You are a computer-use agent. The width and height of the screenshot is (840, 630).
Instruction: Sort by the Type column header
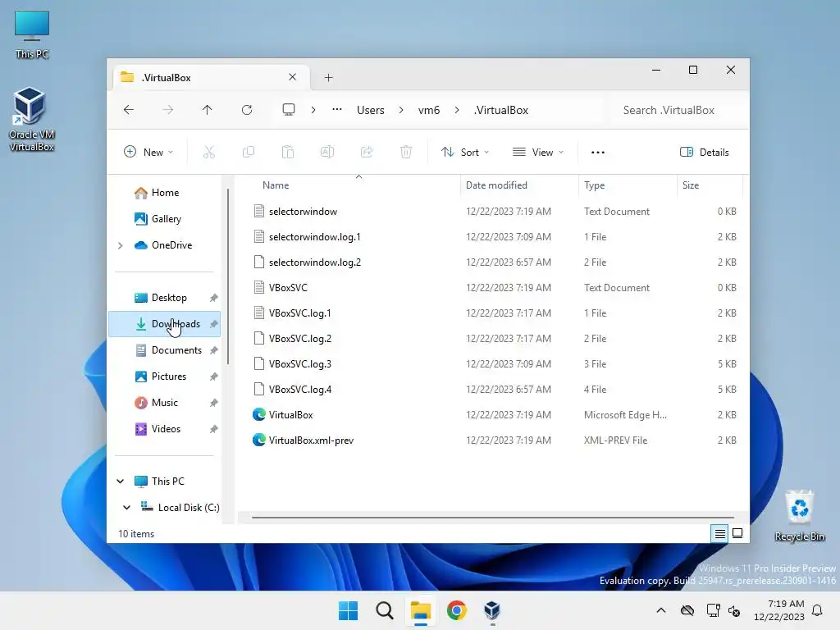pos(628,185)
